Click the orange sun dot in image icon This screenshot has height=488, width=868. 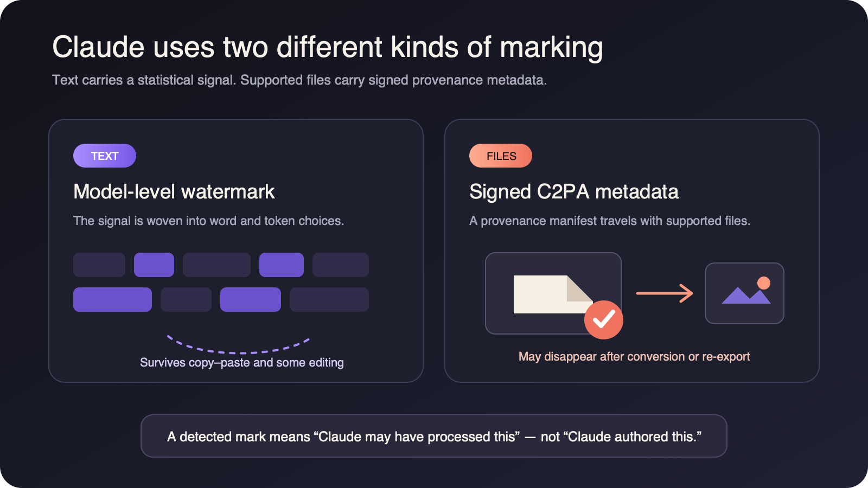tap(764, 282)
